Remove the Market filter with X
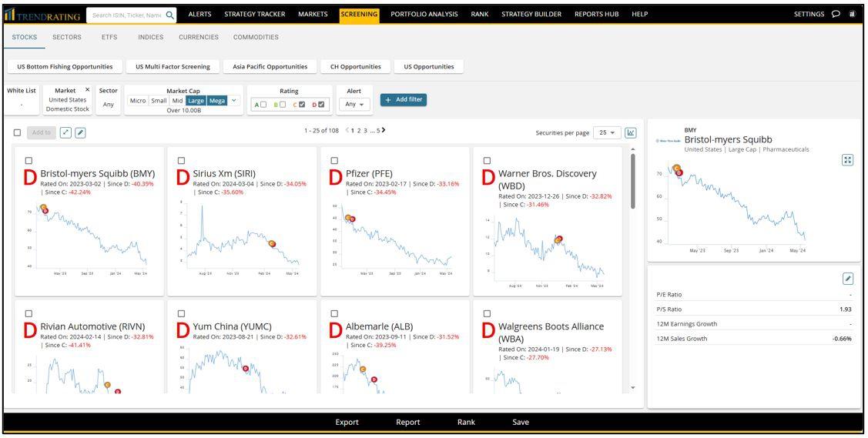Screen dimensions: 868x438 88,89
